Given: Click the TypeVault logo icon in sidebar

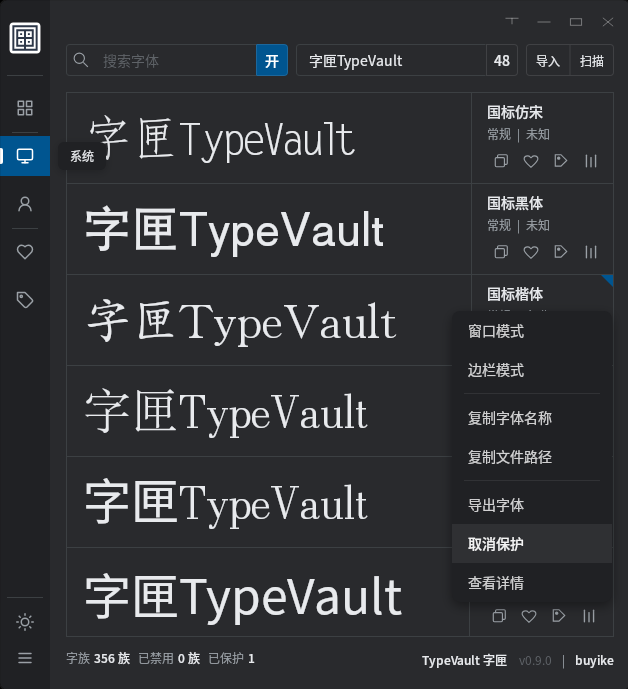Looking at the screenshot, I should coord(25,38).
